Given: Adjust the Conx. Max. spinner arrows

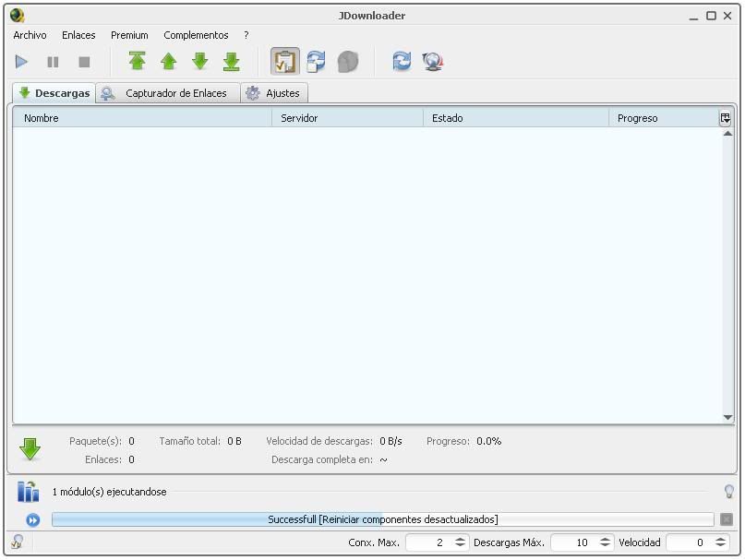Looking at the screenshot, I should coord(460,542).
